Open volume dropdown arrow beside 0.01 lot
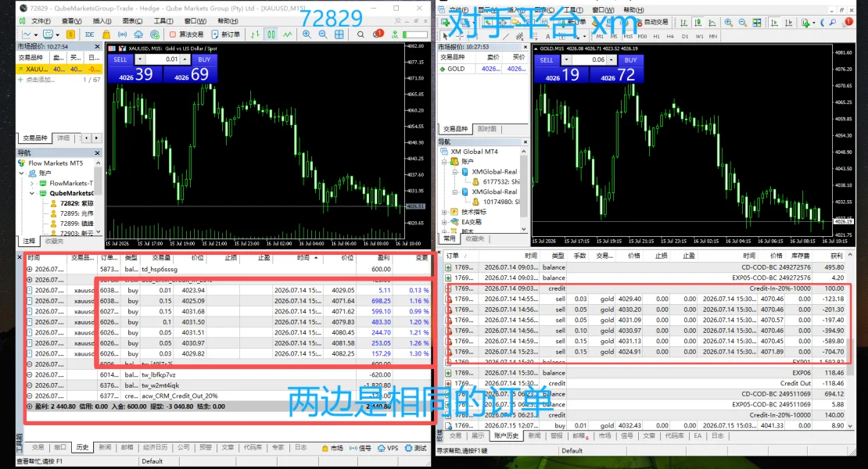This screenshot has width=868, height=469. coord(140,59)
